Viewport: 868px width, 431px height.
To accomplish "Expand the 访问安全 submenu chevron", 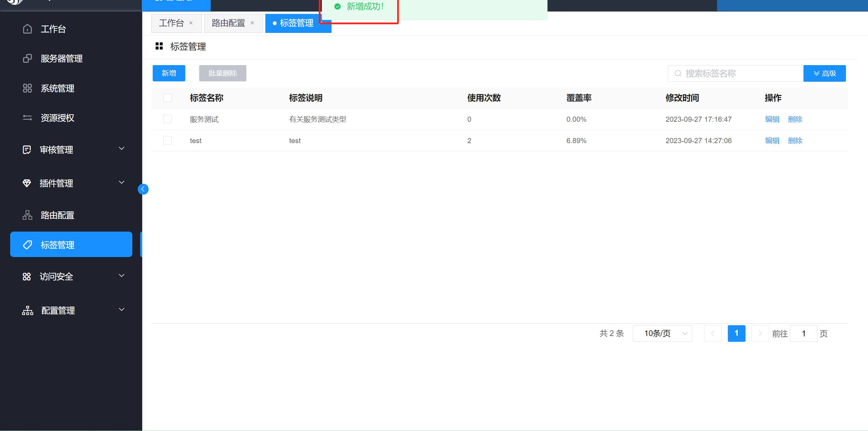I will [122, 276].
